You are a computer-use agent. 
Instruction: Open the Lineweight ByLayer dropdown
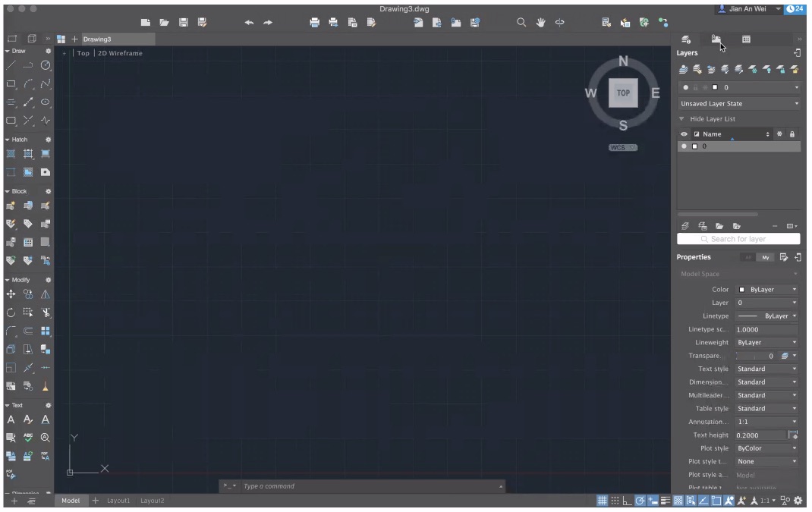(x=767, y=342)
